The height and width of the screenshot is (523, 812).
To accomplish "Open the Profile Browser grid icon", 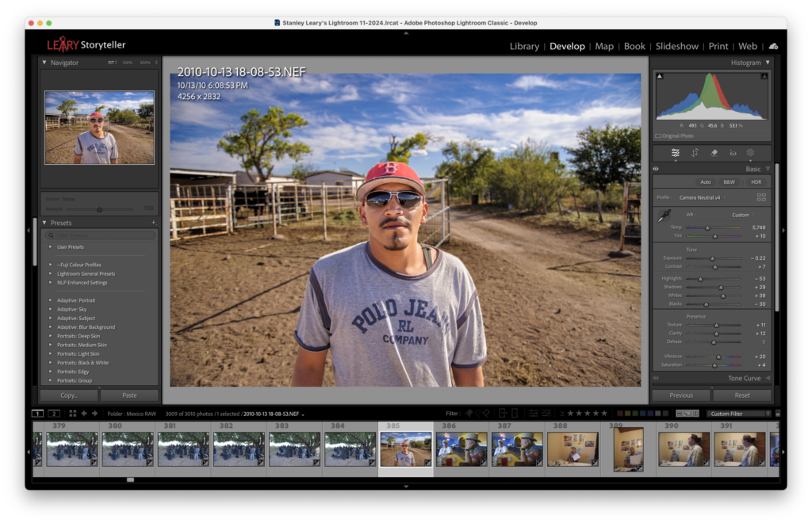I will pos(761,197).
